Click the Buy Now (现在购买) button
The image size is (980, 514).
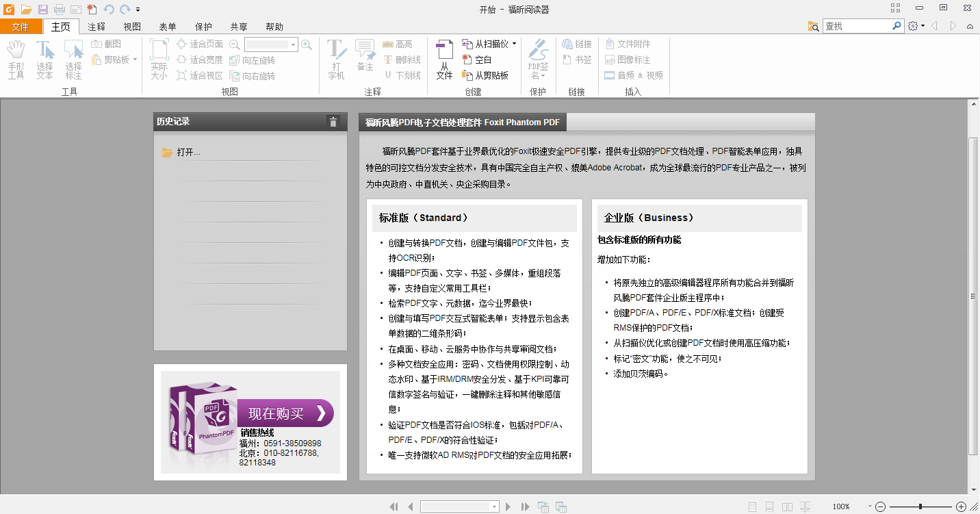pos(285,413)
